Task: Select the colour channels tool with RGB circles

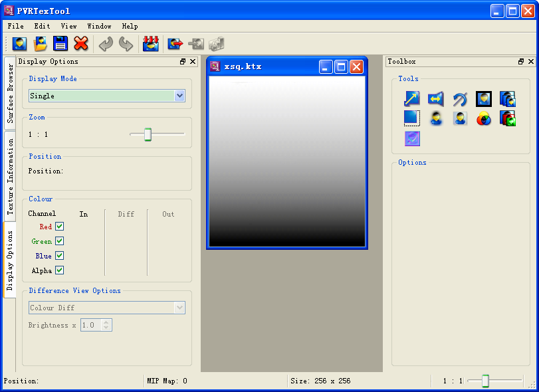Action: coord(484,118)
